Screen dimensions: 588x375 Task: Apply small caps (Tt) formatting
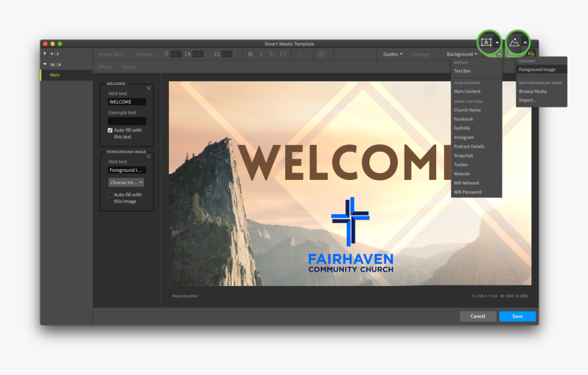(272, 55)
